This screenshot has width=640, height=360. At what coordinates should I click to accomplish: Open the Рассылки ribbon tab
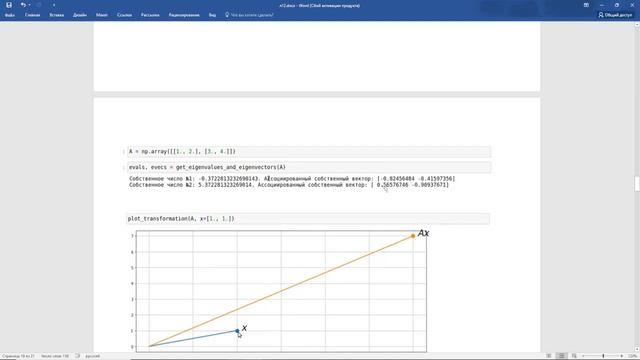(150, 15)
